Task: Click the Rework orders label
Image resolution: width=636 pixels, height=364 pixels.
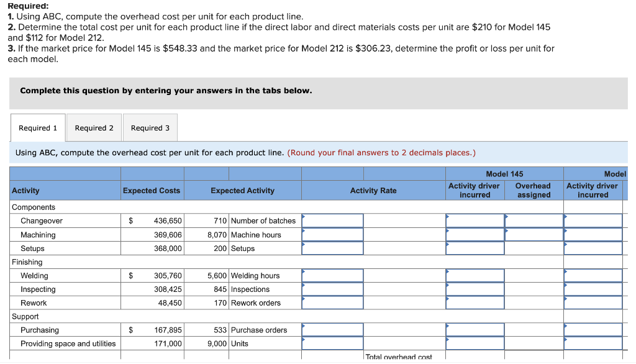Action: (255, 303)
